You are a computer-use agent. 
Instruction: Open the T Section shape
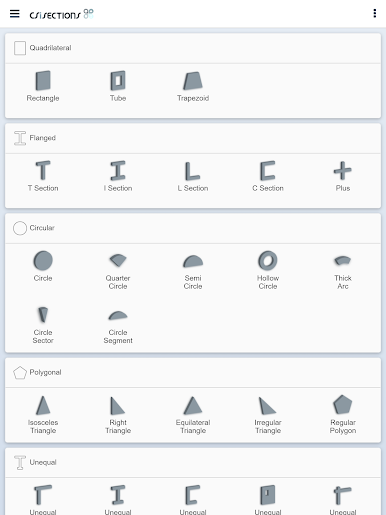[x=43, y=176]
